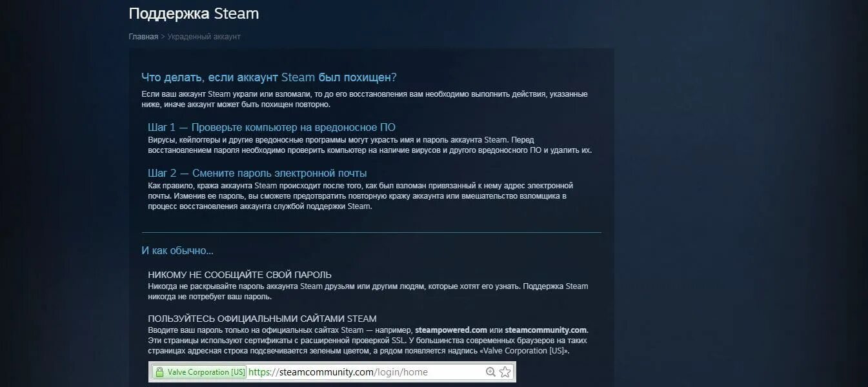Open Шаг 1 — Проверьте компьютер на вредоносное ПО

tap(272, 127)
